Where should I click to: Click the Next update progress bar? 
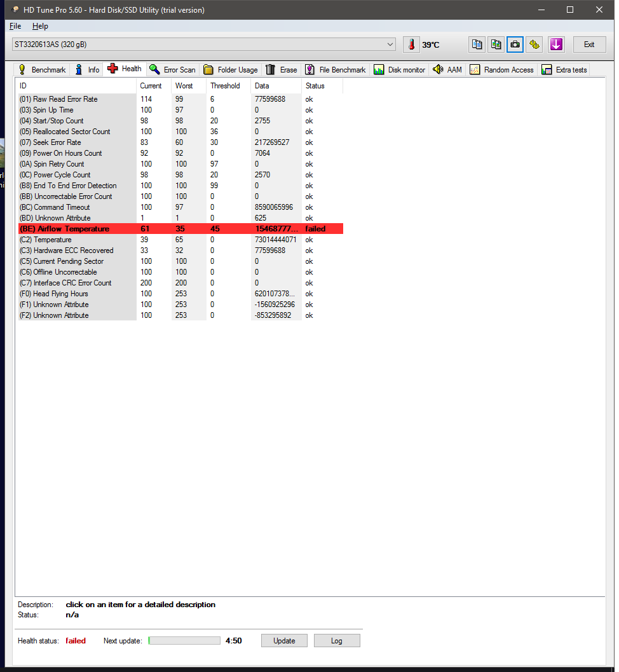(x=184, y=641)
